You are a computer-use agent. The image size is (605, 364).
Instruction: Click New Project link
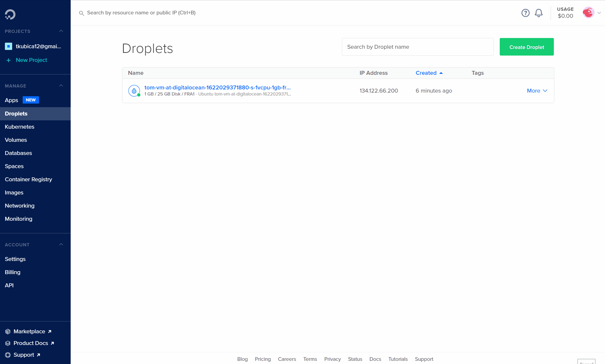31,60
